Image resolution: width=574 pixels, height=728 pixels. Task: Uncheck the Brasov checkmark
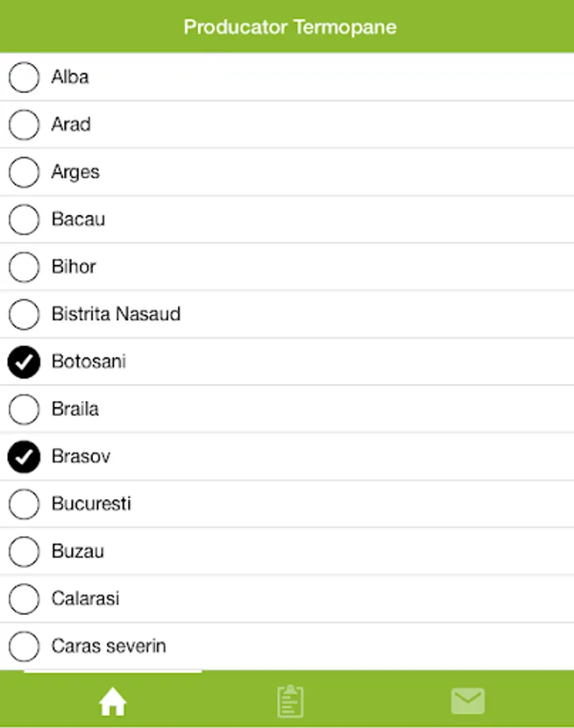pos(24,457)
